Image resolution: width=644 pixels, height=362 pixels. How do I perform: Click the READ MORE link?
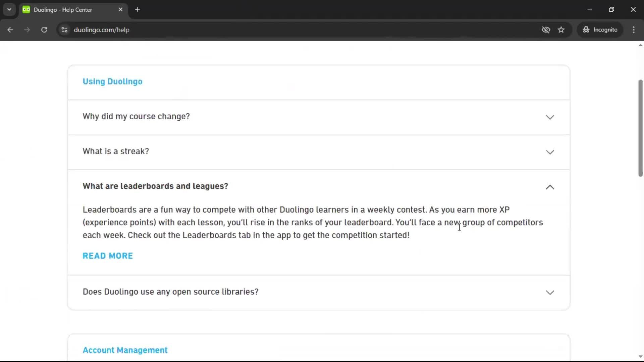(x=108, y=256)
